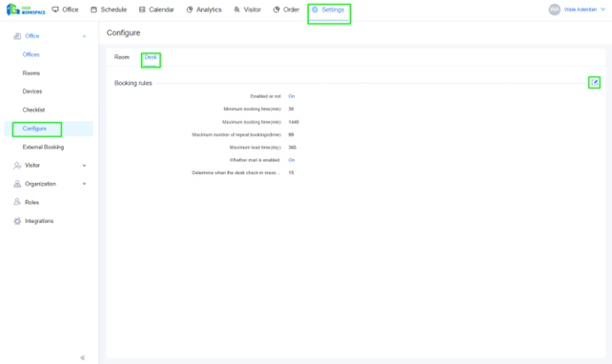Screen dimensions: 612x364
Task: Open the Schedule top menu
Action: 109,10
